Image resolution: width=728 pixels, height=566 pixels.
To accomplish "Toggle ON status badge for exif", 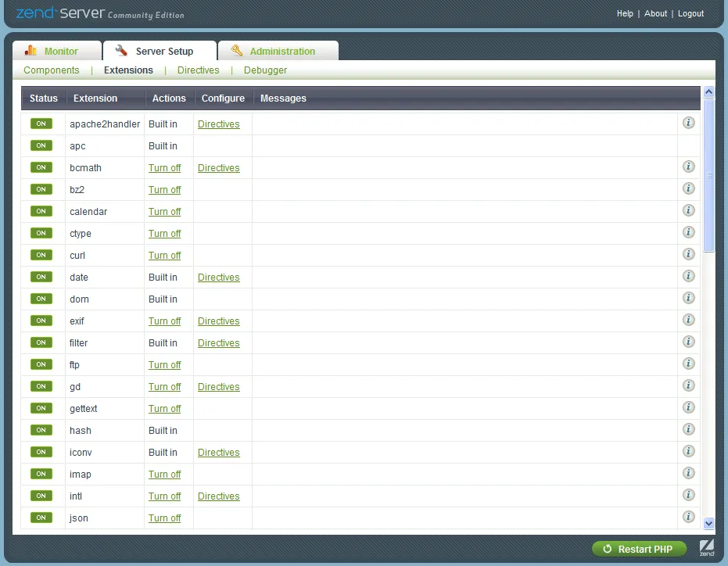I will coord(41,321).
